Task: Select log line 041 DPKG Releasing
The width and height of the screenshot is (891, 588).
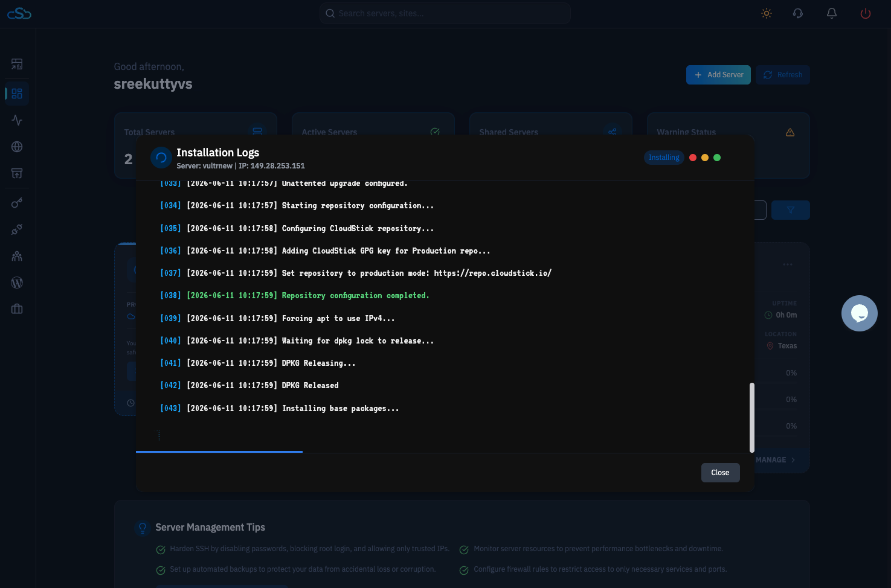Action: click(258, 363)
